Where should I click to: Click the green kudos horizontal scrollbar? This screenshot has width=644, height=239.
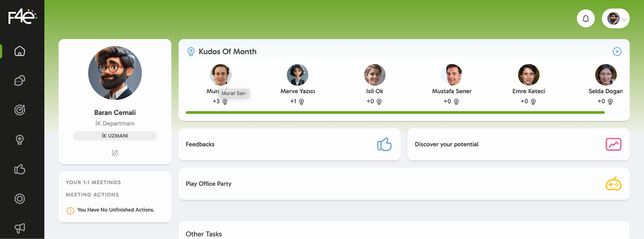click(x=395, y=112)
